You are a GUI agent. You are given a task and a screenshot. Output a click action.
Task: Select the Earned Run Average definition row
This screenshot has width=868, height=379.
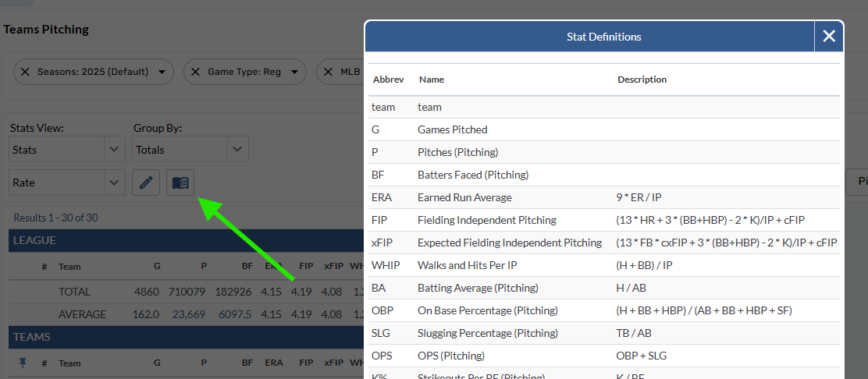click(x=604, y=197)
